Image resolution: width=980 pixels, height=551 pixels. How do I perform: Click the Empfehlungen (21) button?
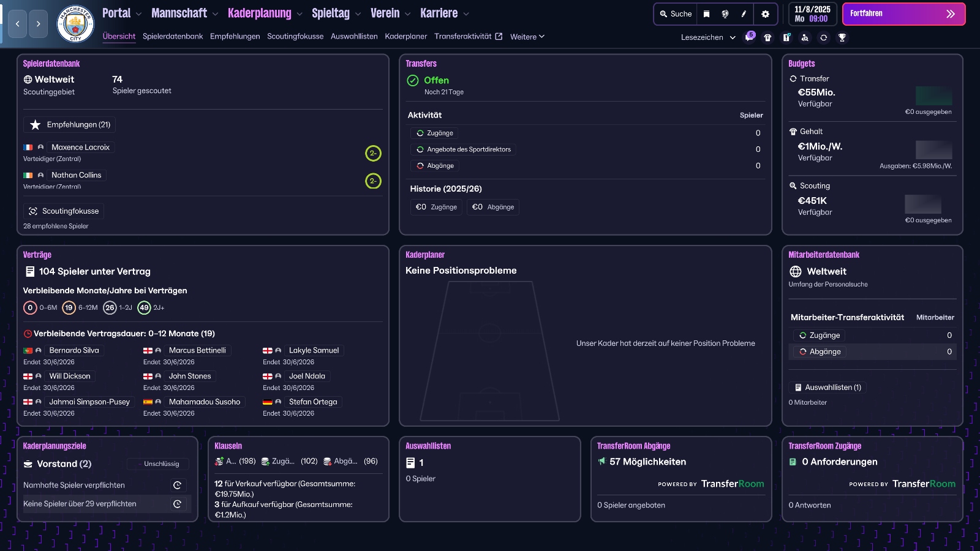[70, 124]
